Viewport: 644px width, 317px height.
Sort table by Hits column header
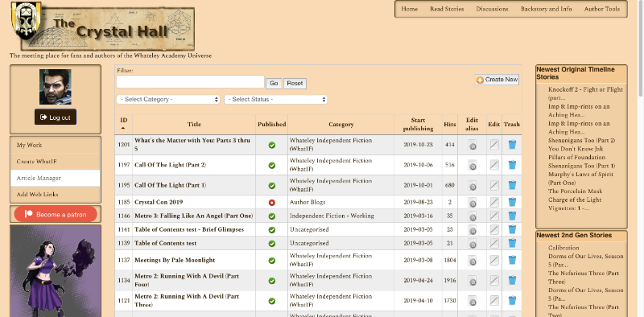tap(450, 125)
